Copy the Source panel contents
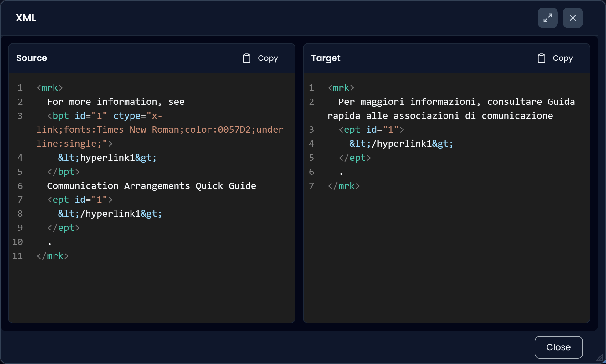 tap(268, 58)
